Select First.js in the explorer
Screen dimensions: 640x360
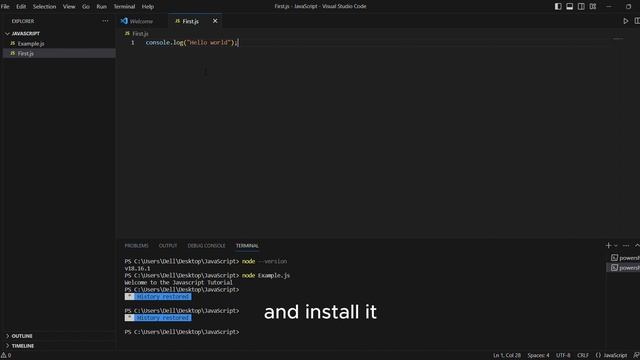[x=26, y=53]
